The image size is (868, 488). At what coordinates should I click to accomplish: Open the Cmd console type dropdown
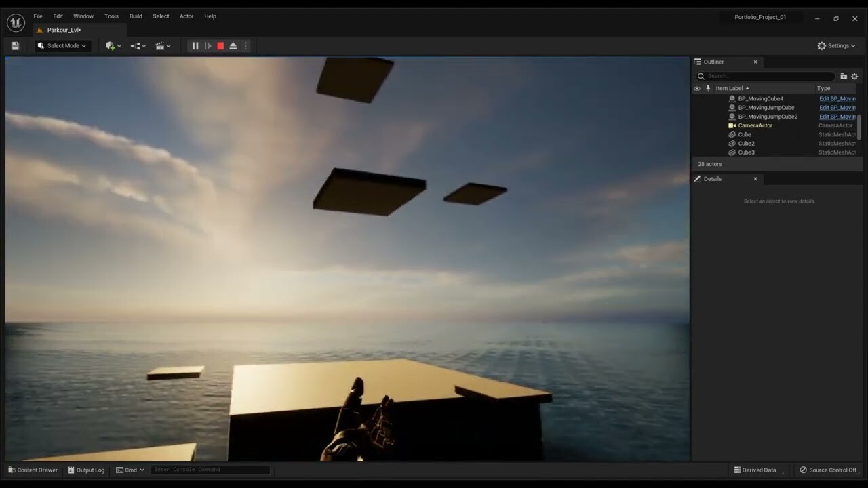(x=130, y=469)
